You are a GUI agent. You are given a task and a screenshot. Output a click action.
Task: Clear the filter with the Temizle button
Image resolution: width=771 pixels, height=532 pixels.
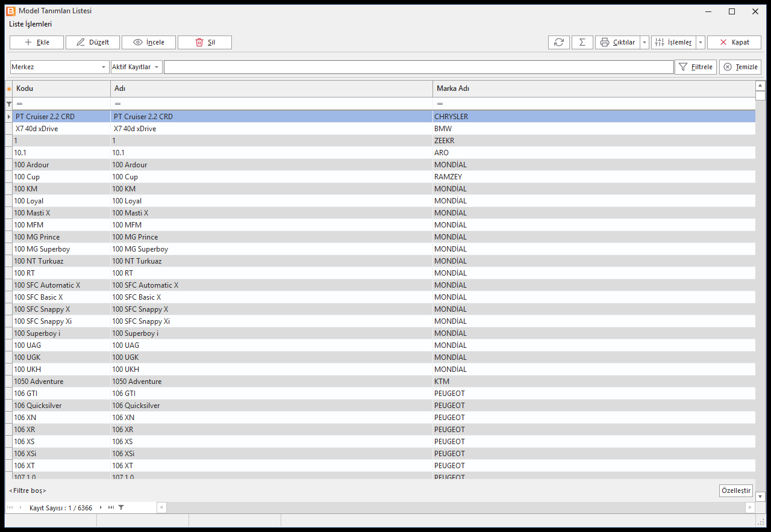pyautogui.click(x=740, y=67)
